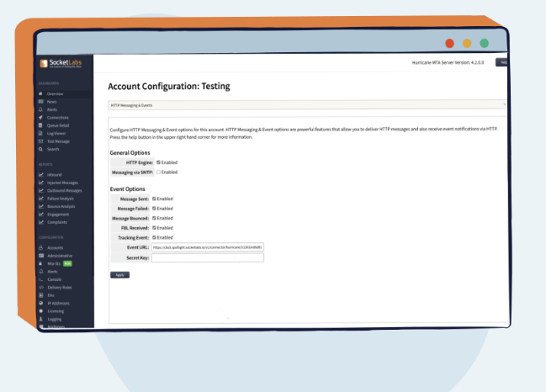Open the News icon in sidebar
The height and width of the screenshot is (392, 546).
click(x=40, y=101)
